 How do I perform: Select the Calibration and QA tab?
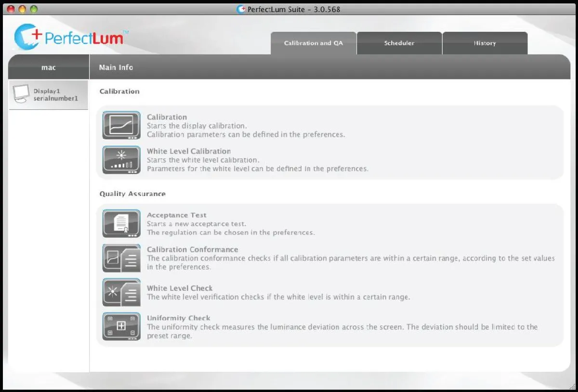[x=313, y=43]
